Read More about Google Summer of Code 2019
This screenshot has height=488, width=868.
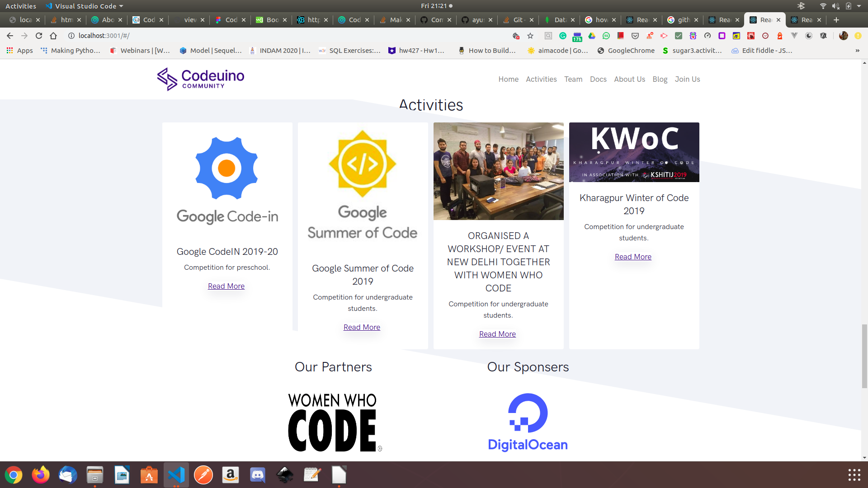pyautogui.click(x=362, y=327)
